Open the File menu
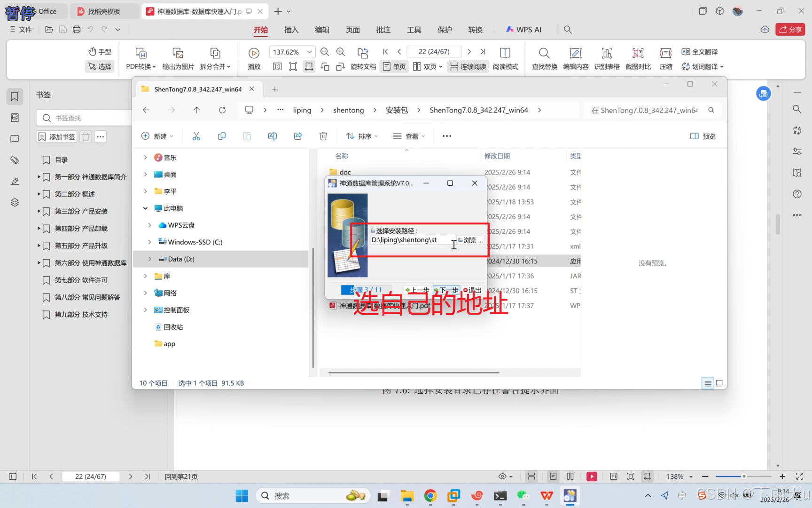This screenshot has width=812, height=508. [x=21, y=29]
